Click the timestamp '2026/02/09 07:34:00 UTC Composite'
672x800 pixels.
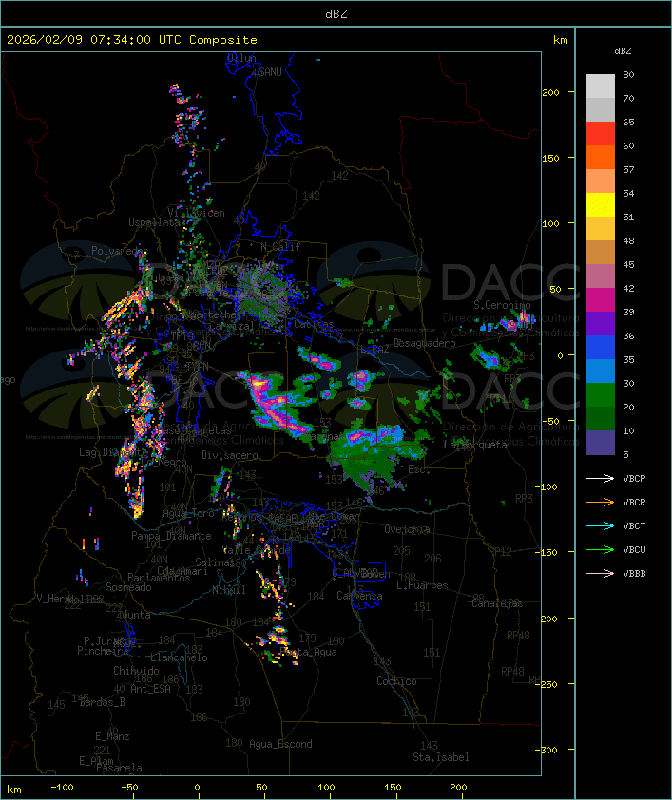pos(132,40)
